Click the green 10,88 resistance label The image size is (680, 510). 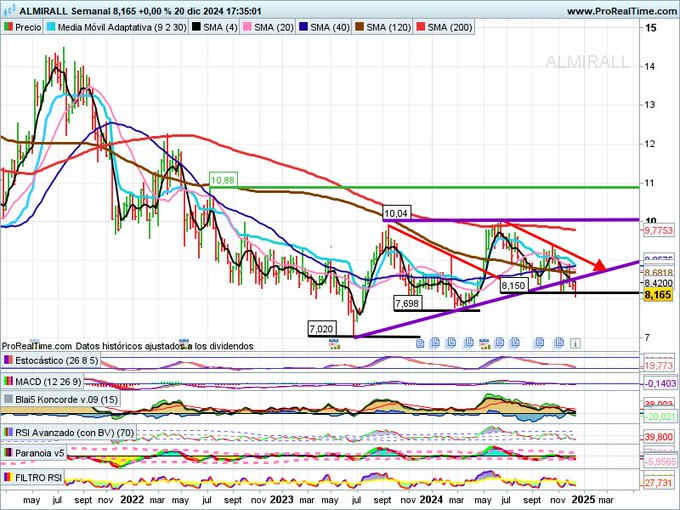point(223,180)
